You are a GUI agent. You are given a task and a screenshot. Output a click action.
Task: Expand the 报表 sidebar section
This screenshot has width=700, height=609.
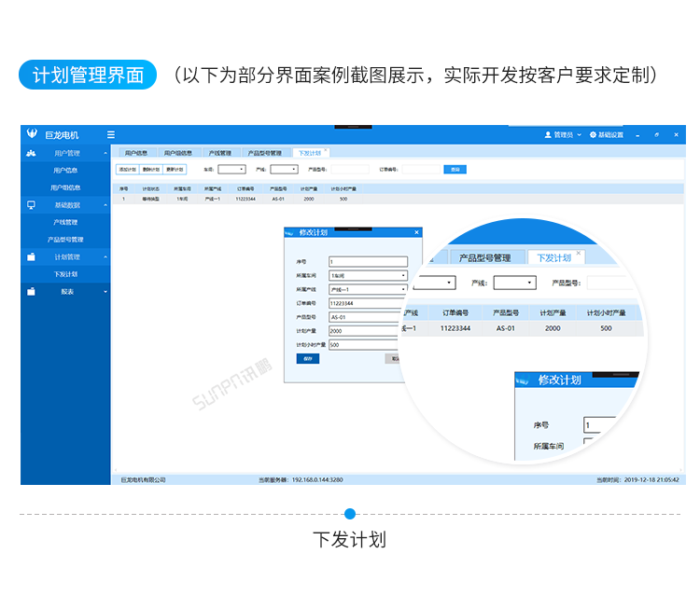(105, 292)
